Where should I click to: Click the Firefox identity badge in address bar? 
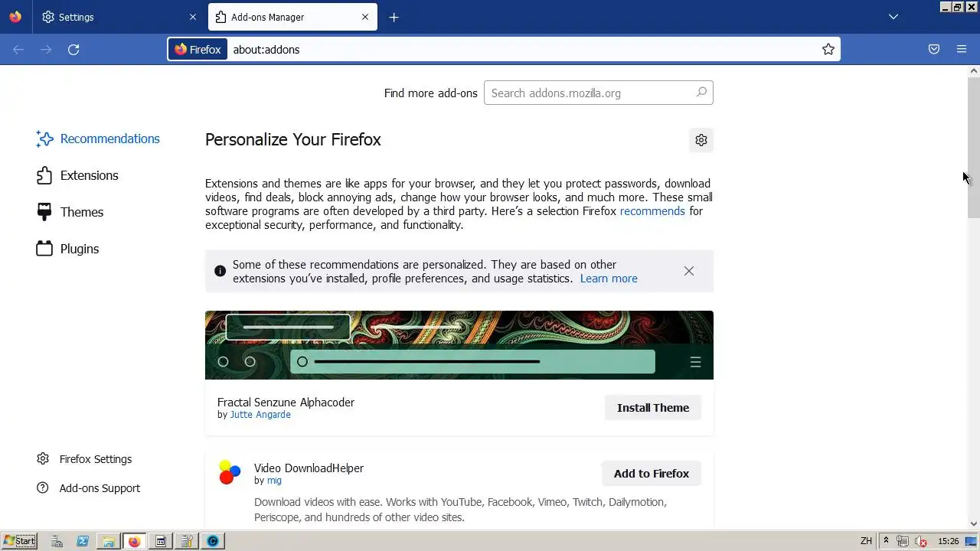pos(198,50)
